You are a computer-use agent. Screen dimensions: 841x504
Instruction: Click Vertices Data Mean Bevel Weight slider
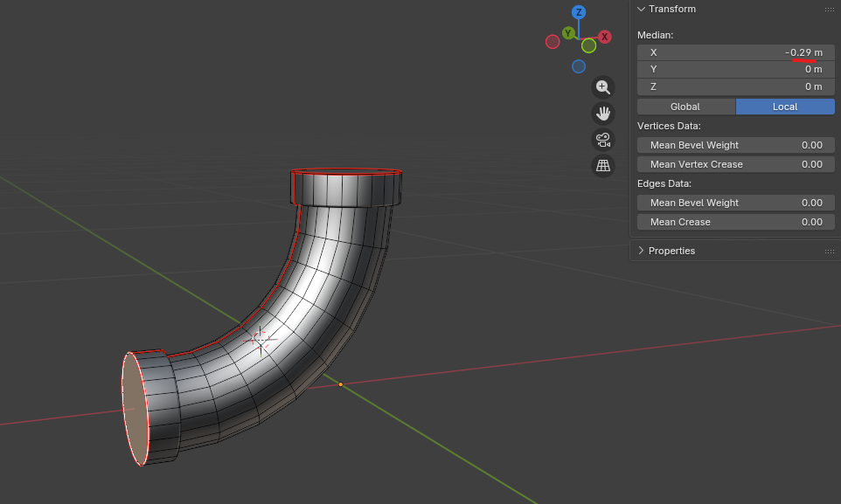tap(735, 145)
